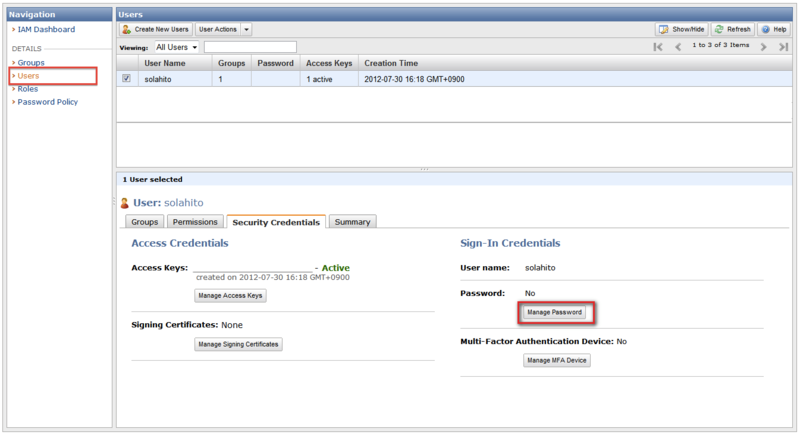Open the User Actions menu

217,30
